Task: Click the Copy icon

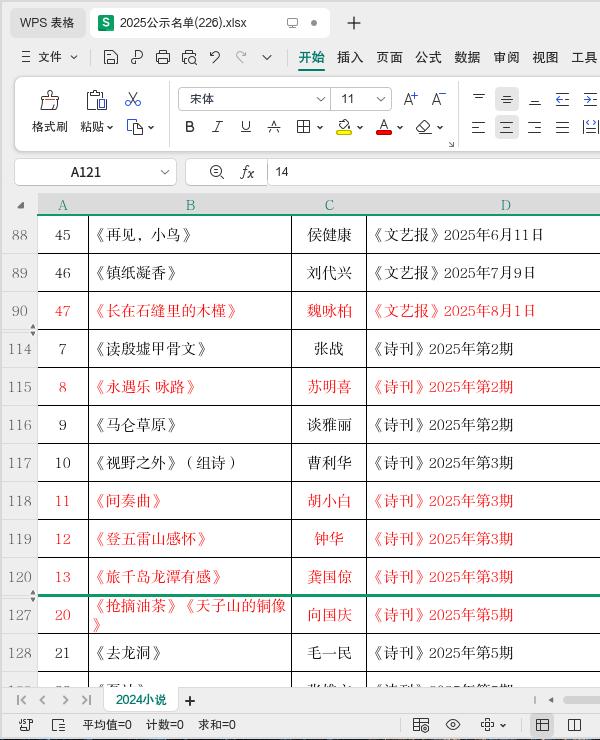Action: pyautogui.click(x=135, y=127)
